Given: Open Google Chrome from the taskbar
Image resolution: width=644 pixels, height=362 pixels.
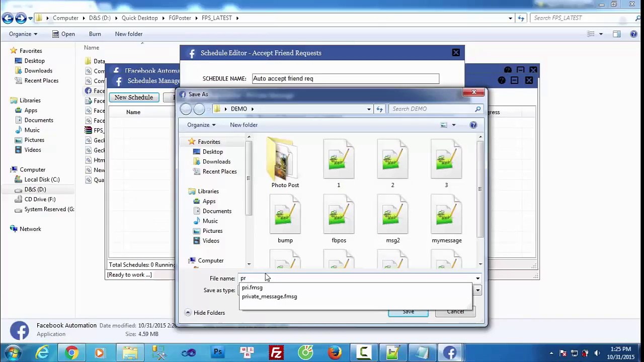Looking at the screenshot, I should tap(71, 353).
